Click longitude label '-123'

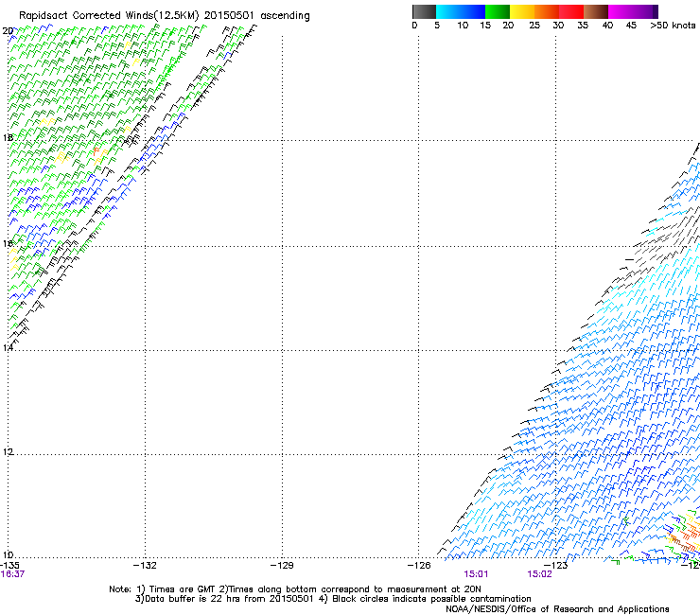point(556,566)
